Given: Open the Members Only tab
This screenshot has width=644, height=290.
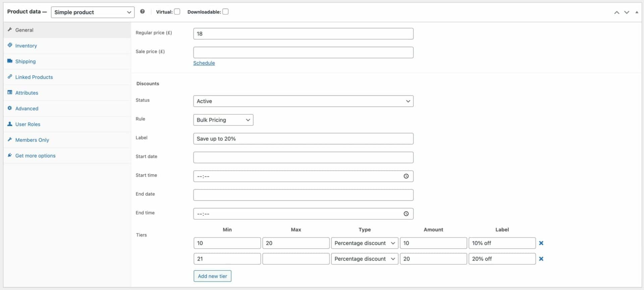Looking at the screenshot, I should coord(67,140).
